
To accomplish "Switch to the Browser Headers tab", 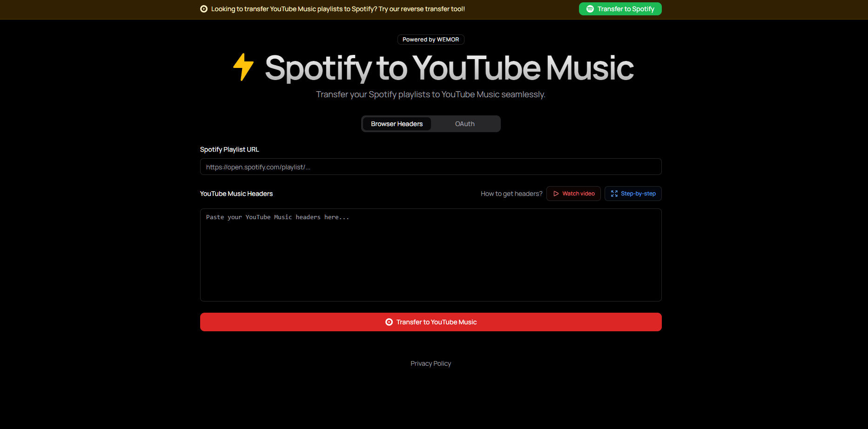I will pyautogui.click(x=397, y=124).
